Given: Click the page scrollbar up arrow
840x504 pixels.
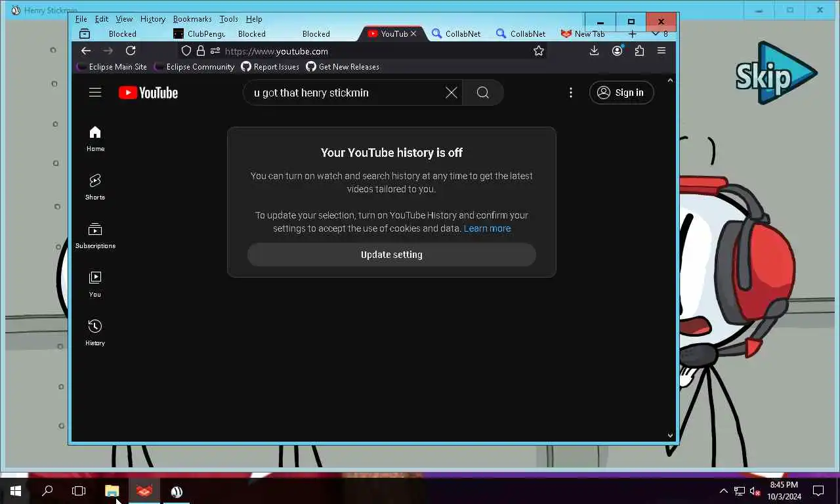Looking at the screenshot, I should pos(670,81).
